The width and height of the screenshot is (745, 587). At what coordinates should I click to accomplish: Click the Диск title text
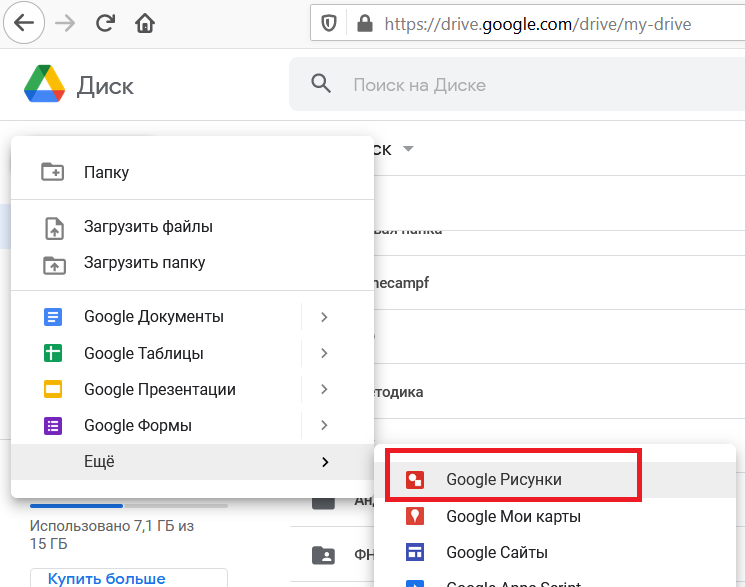click(105, 86)
